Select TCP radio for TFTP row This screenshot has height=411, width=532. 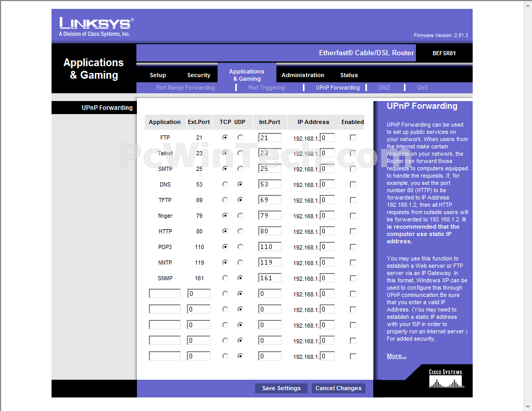click(x=225, y=200)
